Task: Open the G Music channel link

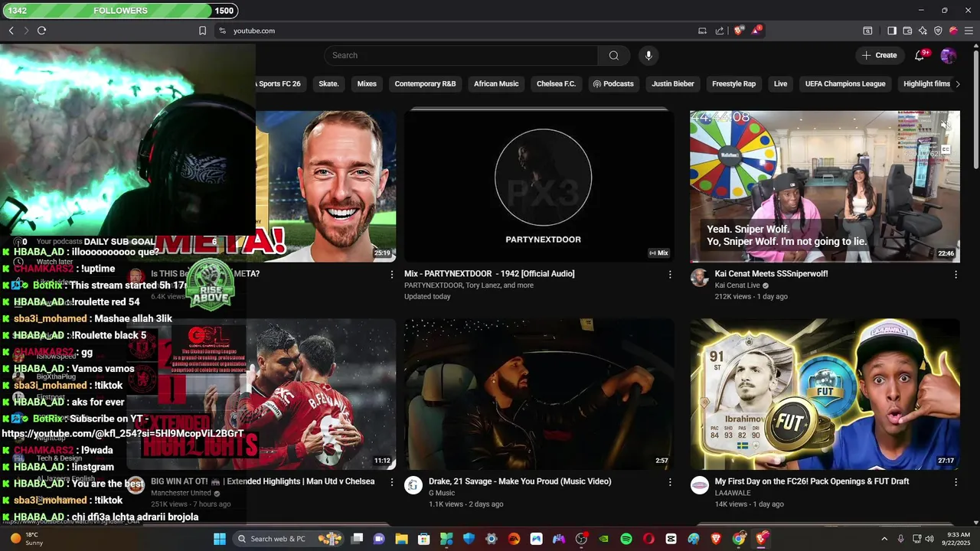Action: pos(442,494)
